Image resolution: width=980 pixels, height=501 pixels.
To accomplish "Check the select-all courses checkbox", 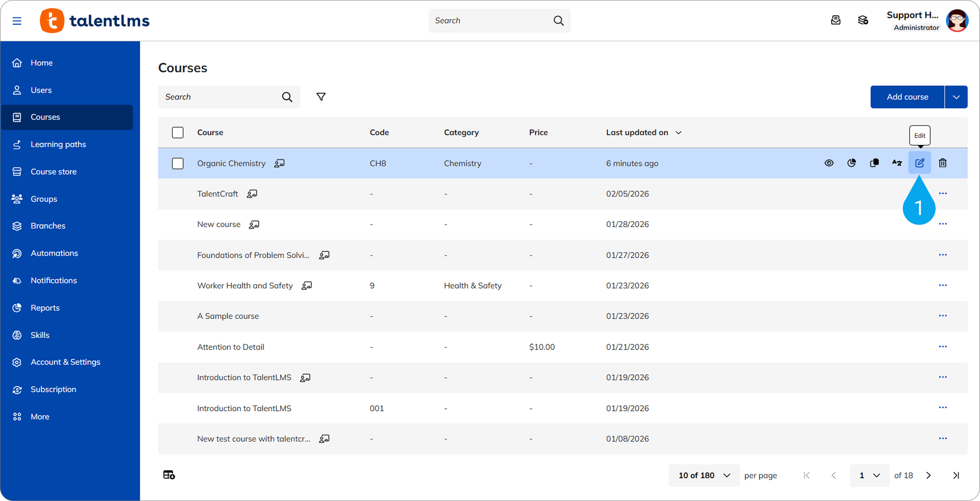I will pyautogui.click(x=178, y=133).
